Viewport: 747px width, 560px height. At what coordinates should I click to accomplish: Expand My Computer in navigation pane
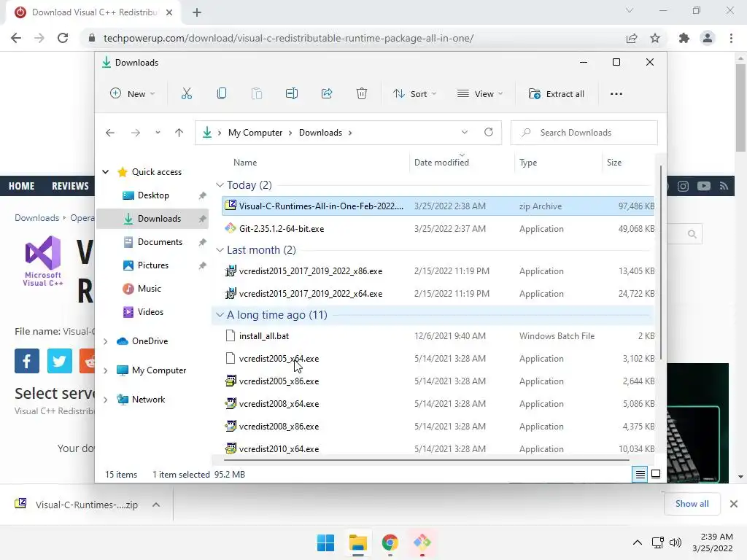[105, 370]
